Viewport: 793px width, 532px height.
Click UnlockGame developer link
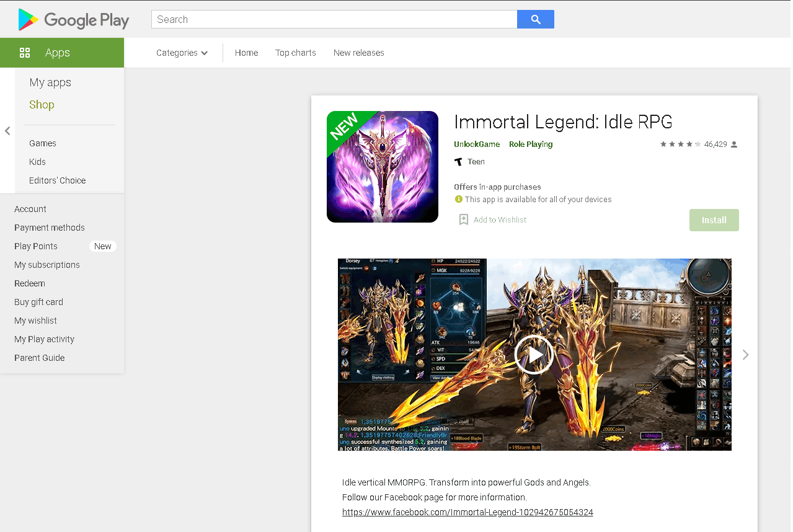click(x=477, y=144)
